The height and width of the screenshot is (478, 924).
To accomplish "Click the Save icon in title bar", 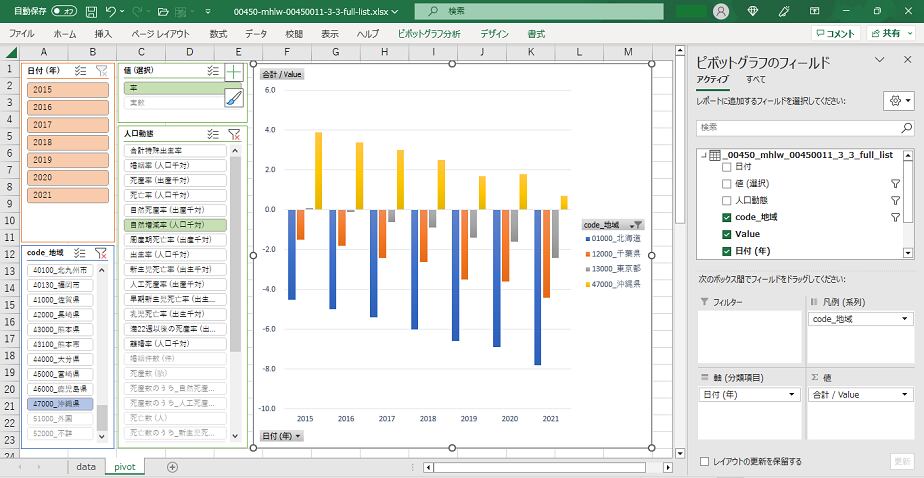I will (91, 11).
